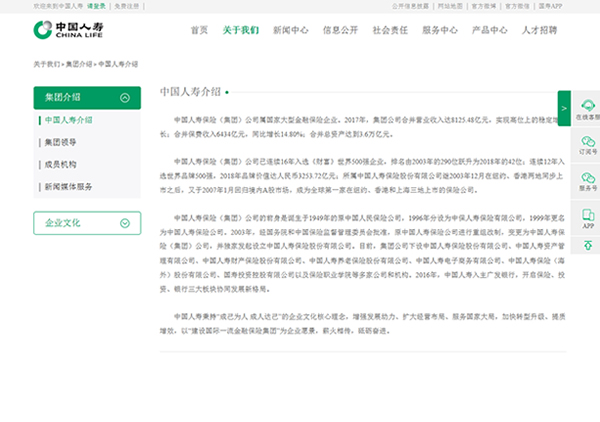The height and width of the screenshot is (422, 600).
Task: Select 新闻媒体服务 in sidebar menu
Action: click(x=68, y=187)
